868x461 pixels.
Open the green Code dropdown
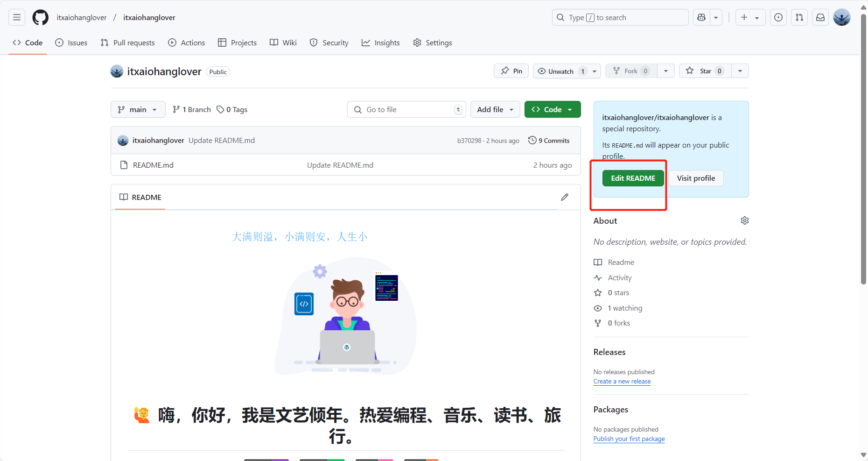click(x=553, y=109)
